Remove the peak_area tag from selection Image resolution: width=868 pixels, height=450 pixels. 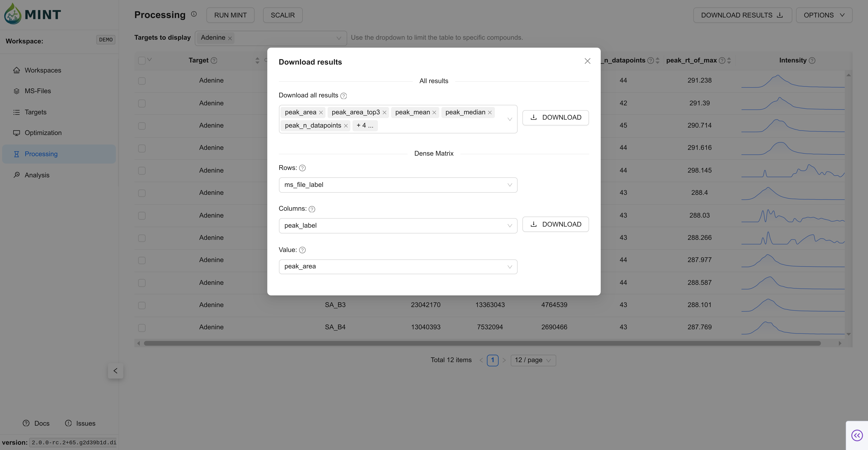pyautogui.click(x=321, y=113)
